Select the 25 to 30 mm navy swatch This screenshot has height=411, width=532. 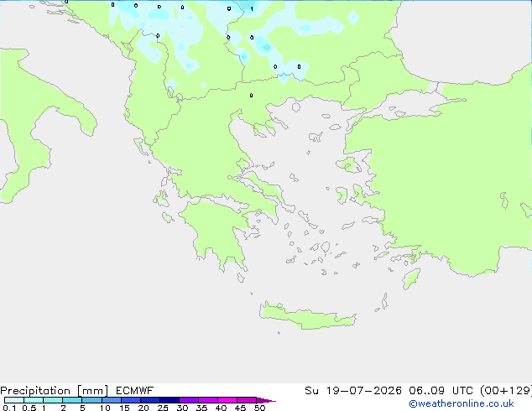click(170, 400)
